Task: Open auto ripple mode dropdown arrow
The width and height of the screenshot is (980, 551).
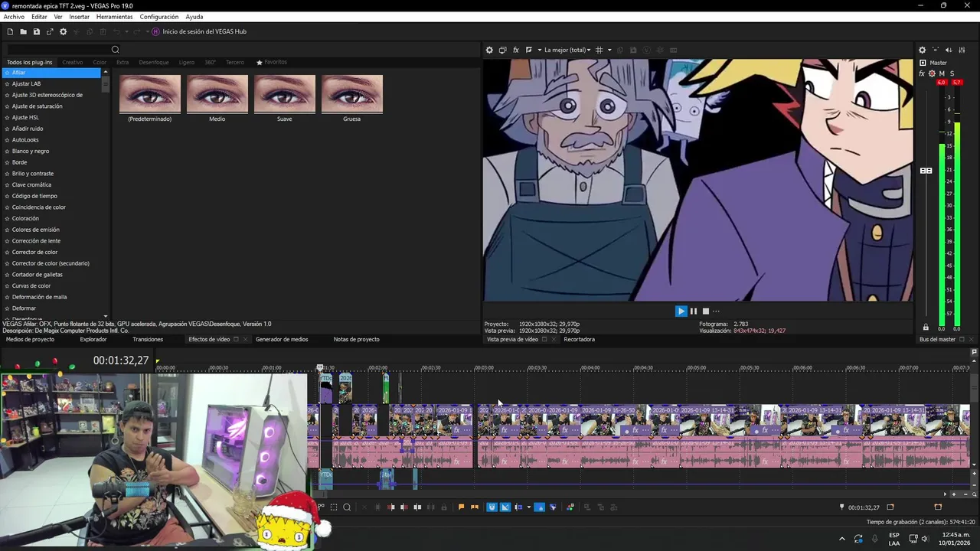Action: point(529,507)
